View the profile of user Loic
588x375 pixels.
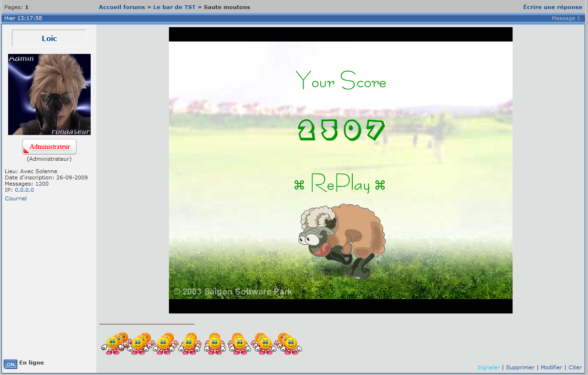click(49, 39)
